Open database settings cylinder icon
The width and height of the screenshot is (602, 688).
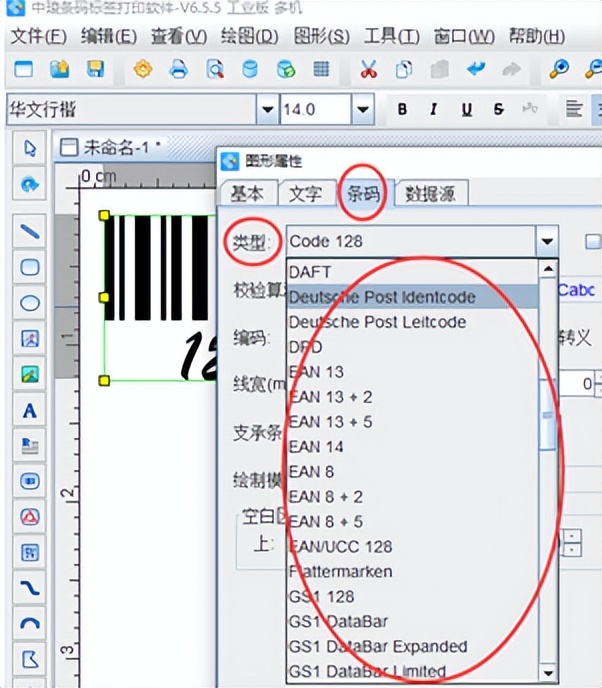coord(250,69)
